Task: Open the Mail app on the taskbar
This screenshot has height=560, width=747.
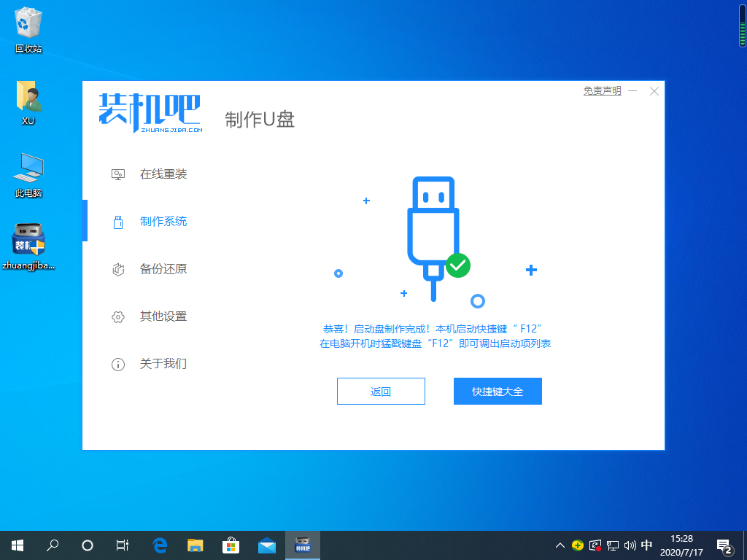Action: coord(267,545)
